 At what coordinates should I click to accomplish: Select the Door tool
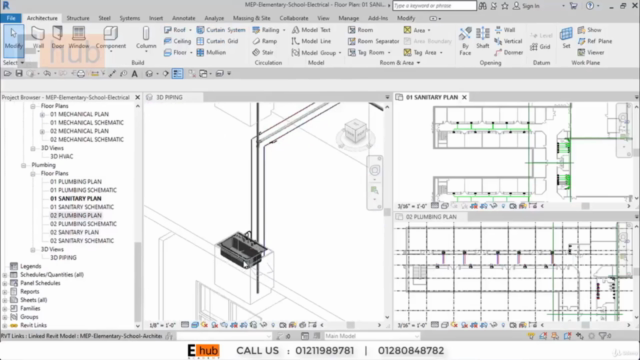58,38
